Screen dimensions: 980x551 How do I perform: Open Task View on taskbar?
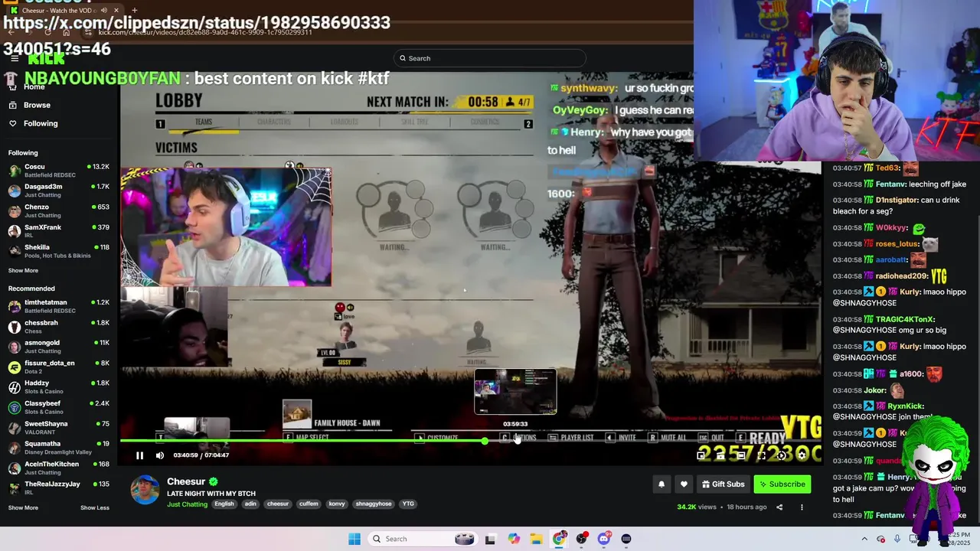[x=490, y=539]
